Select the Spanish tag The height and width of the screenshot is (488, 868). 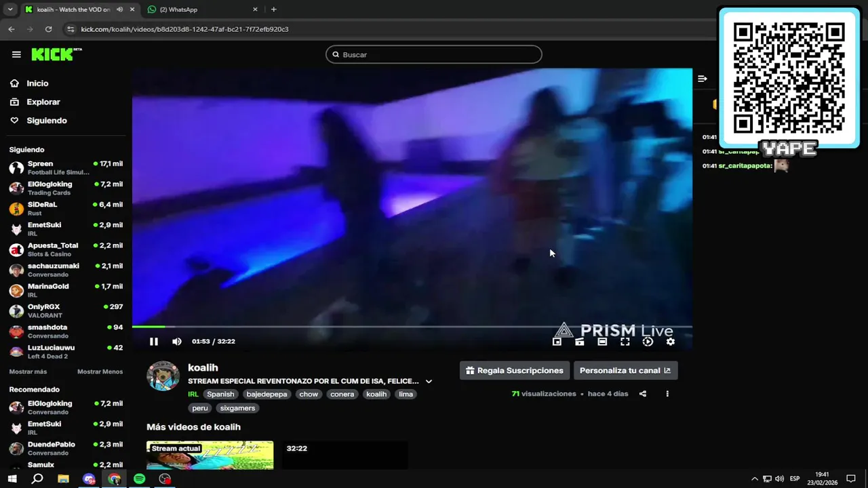point(220,394)
